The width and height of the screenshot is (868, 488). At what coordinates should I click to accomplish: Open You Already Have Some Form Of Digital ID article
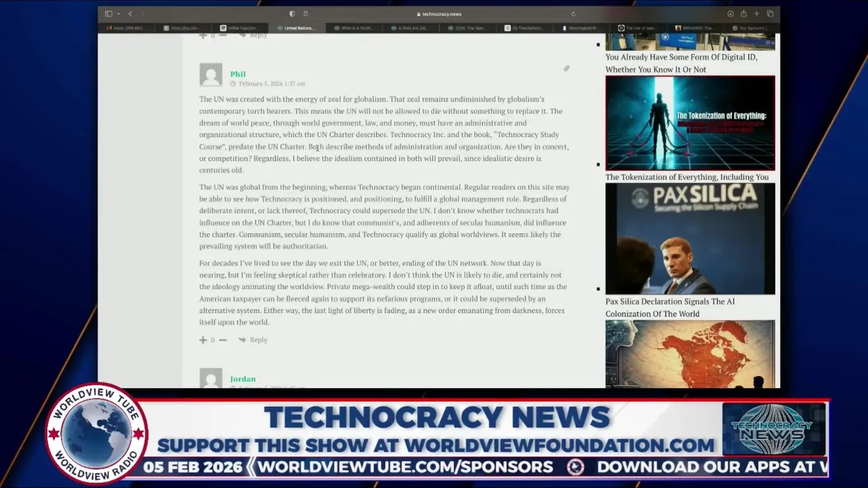(682, 63)
